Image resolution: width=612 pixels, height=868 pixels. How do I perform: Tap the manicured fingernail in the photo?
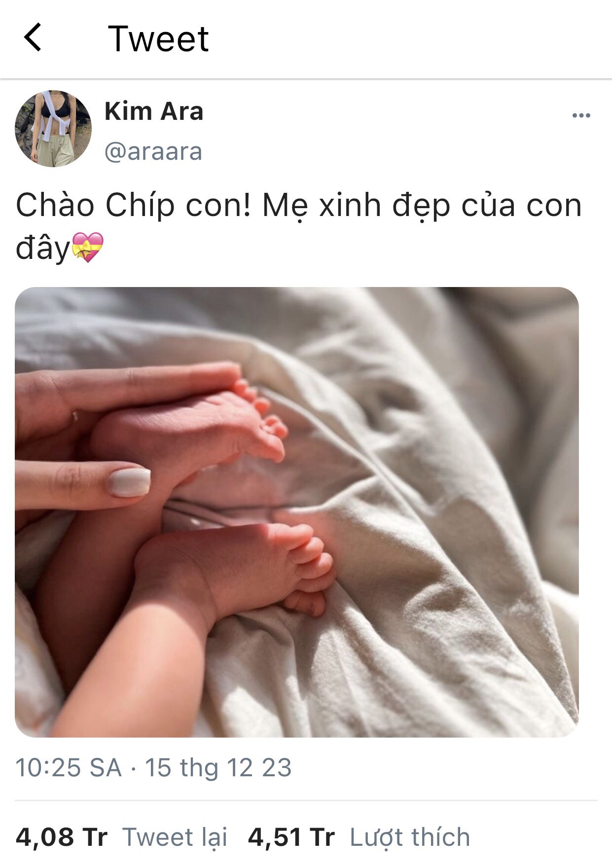[129, 482]
